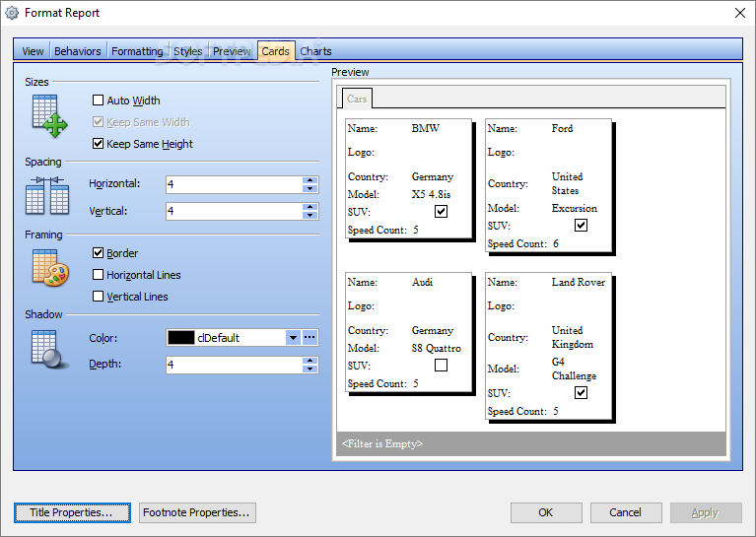Open color dialog via ellipsis button
The image size is (756, 537).
[310, 338]
